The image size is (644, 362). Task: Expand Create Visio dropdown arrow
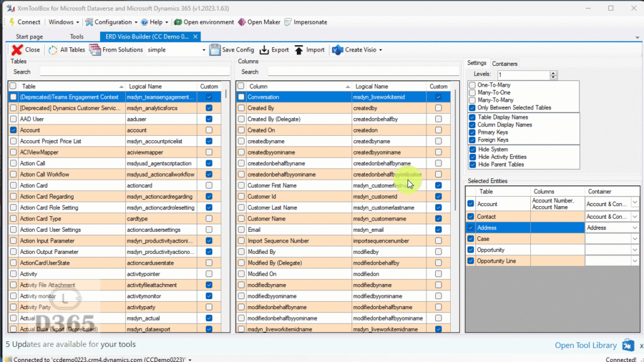point(380,50)
